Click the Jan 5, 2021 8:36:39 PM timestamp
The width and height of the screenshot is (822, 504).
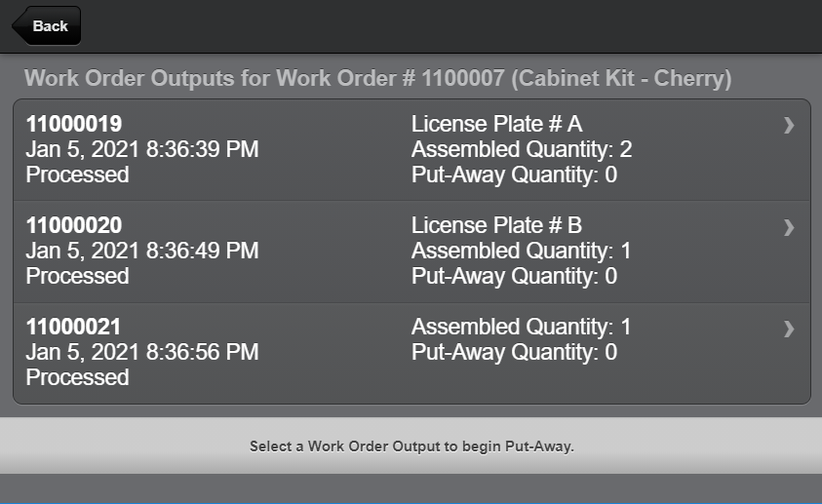coord(142,149)
